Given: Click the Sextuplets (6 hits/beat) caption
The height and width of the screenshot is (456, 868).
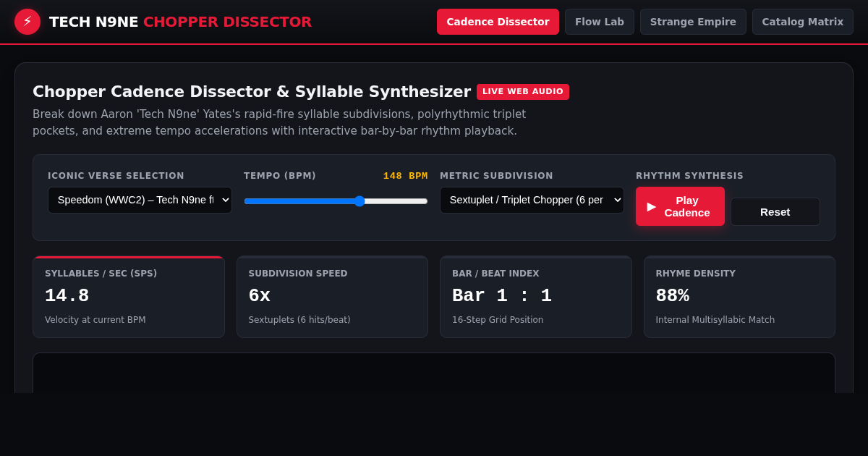Looking at the screenshot, I should coord(299,320).
